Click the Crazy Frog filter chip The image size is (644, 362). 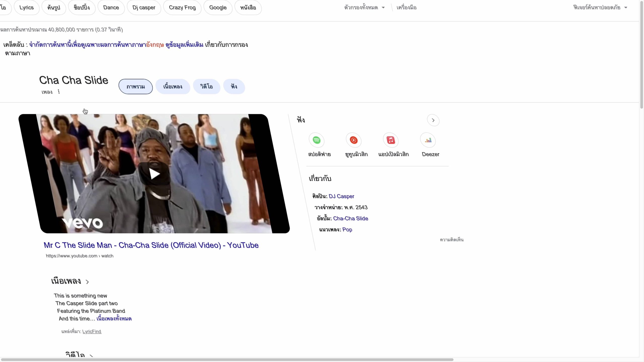coord(182,8)
